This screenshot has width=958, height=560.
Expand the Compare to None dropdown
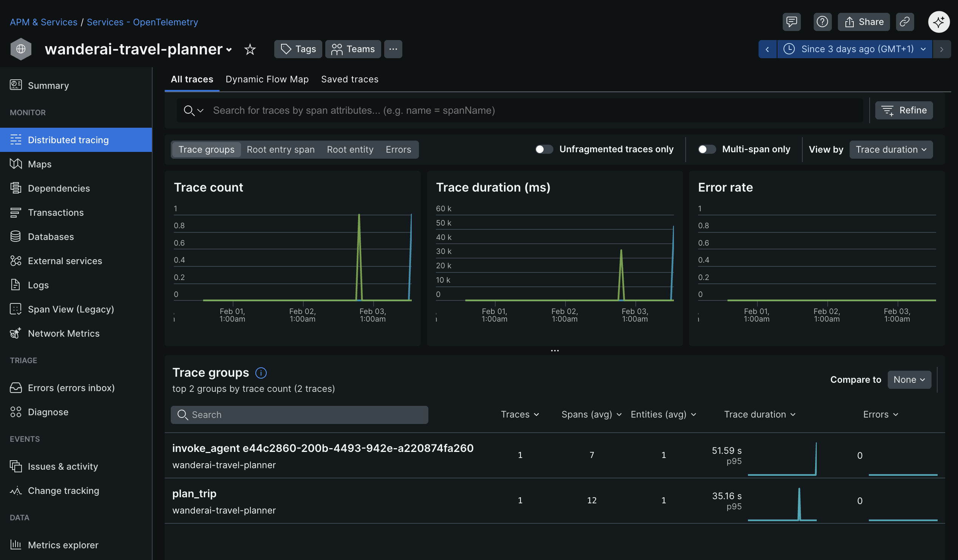pyautogui.click(x=909, y=380)
